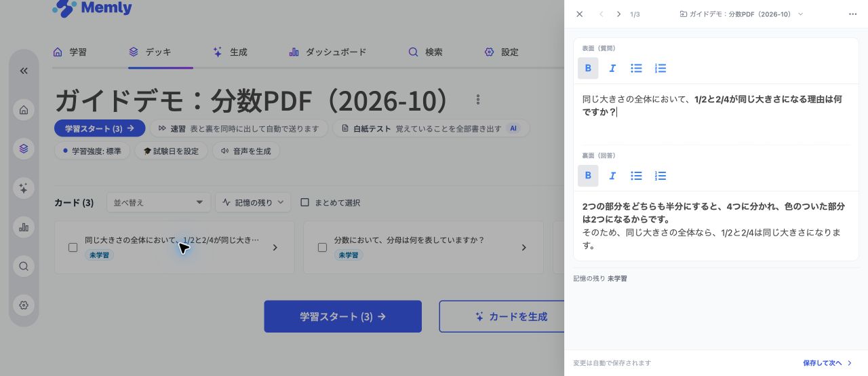Toggle italic in back side toolbar
The height and width of the screenshot is (376, 868).
click(612, 176)
